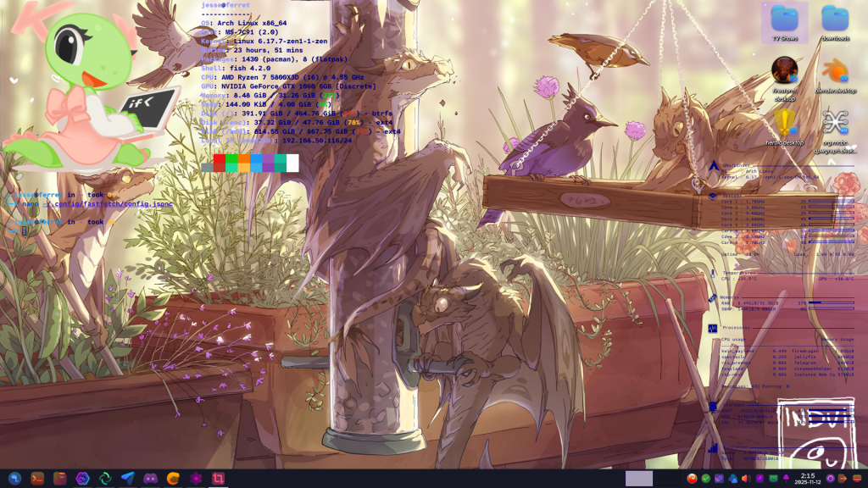Click the green checkmark tray icon
868x488 pixels.
coord(705,479)
